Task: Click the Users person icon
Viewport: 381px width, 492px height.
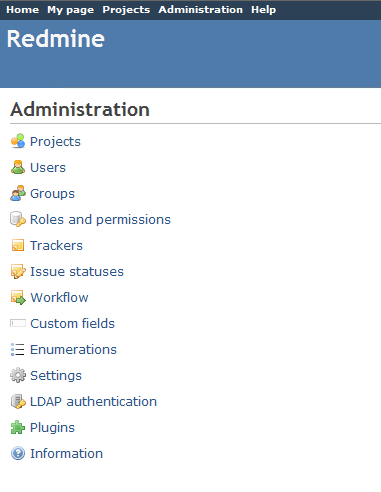Action: (18, 167)
